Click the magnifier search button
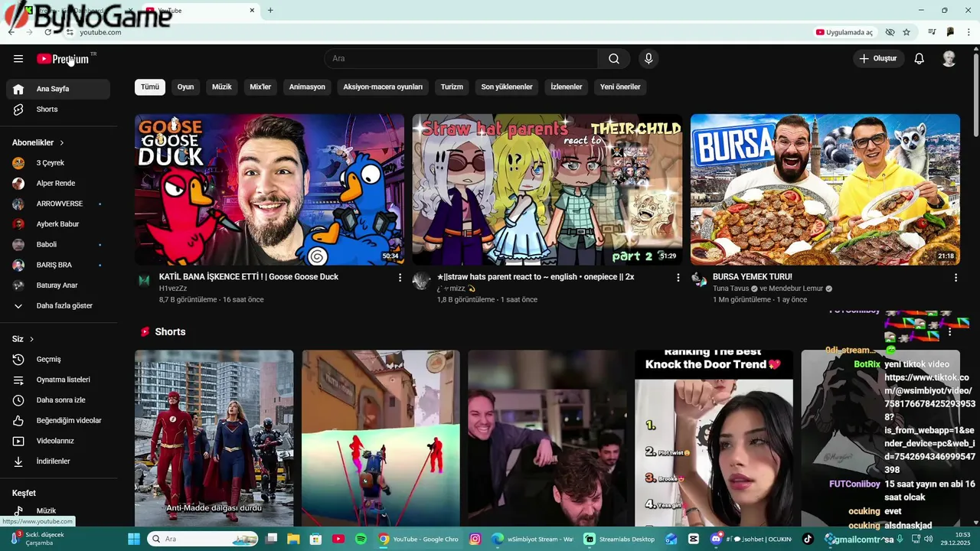This screenshot has width=980, height=551. coord(614,59)
